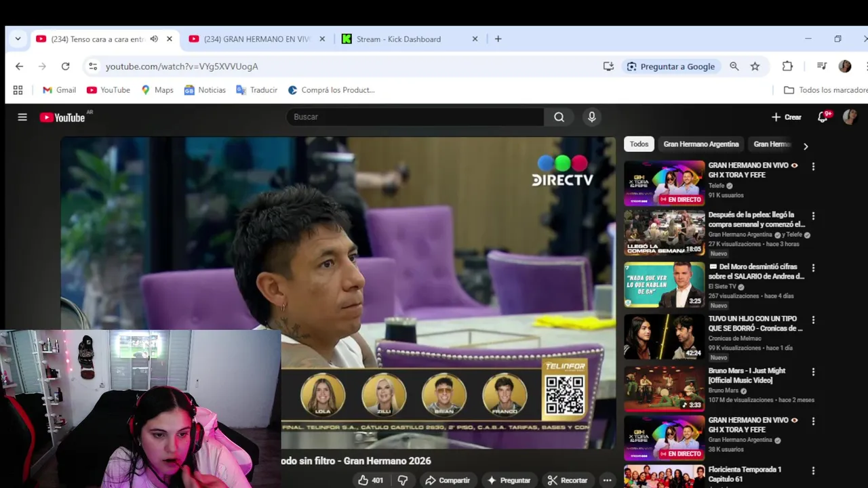
Task: Open first GRAN HERMANO EN VIVO thumbnail
Action: pyautogui.click(x=664, y=183)
